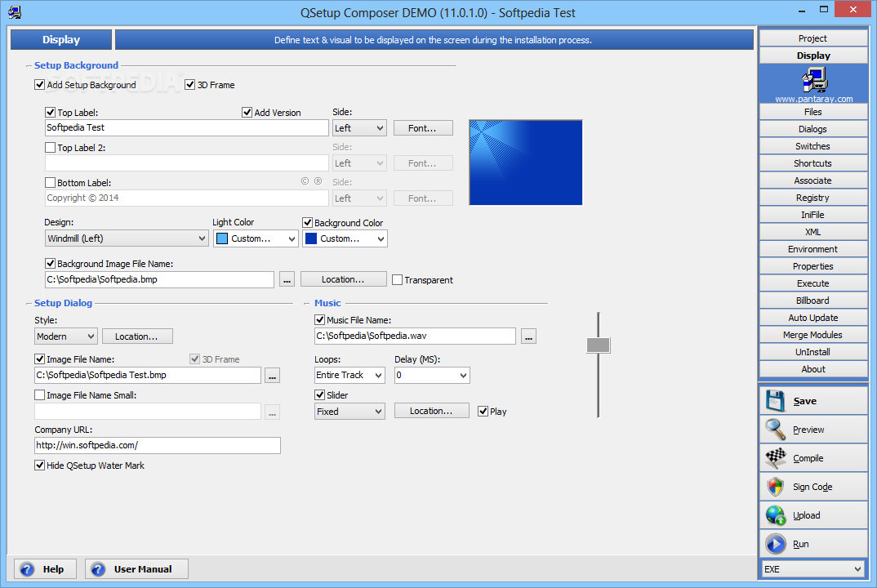Click the Sign Code shield icon
The image size is (877, 588).
775,487
